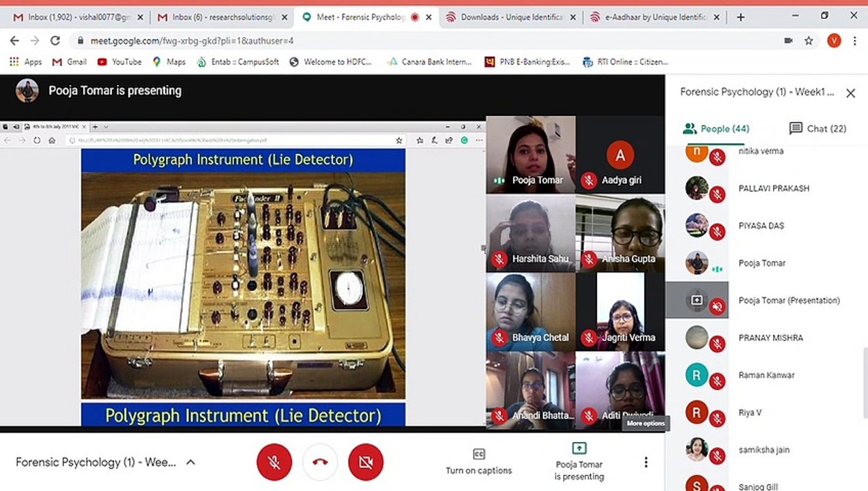The height and width of the screenshot is (491, 868).
Task: Reload the Meet page
Action: pyautogui.click(x=55, y=41)
